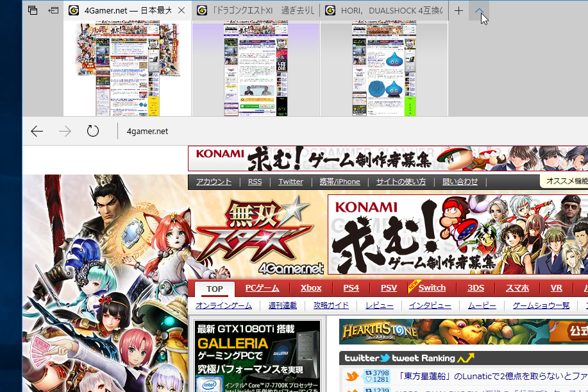Click the address bar showing 4gamer.net

(x=147, y=131)
